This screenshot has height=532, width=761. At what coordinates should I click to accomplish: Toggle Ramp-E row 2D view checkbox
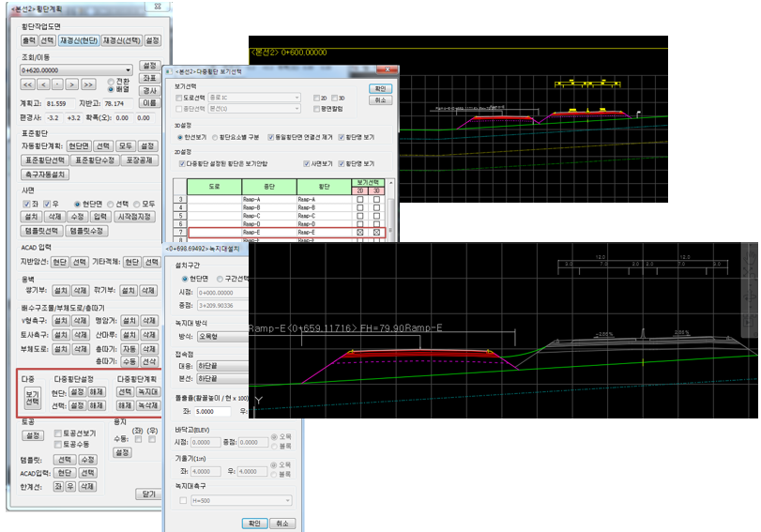pyautogui.click(x=360, y=233)
